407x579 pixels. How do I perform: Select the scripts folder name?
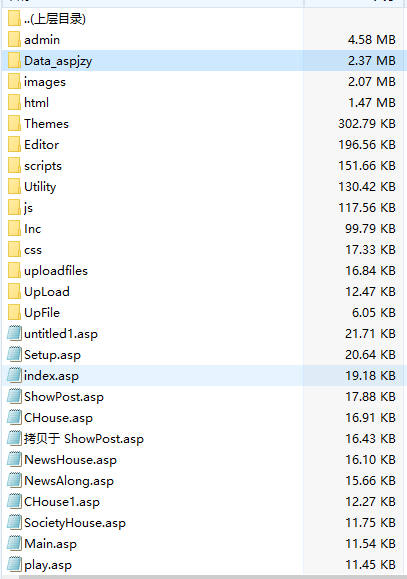click(x=43, y=166)
